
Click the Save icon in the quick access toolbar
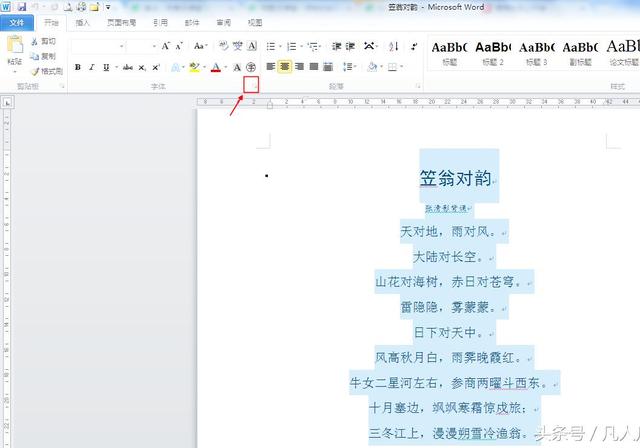[x=22, y=7]
